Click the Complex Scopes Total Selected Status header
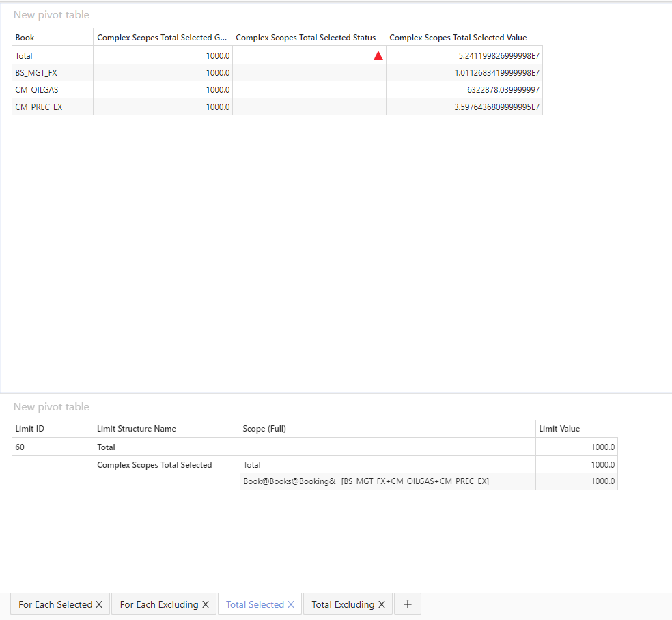The image size is (672, 620). click(305, 38)
